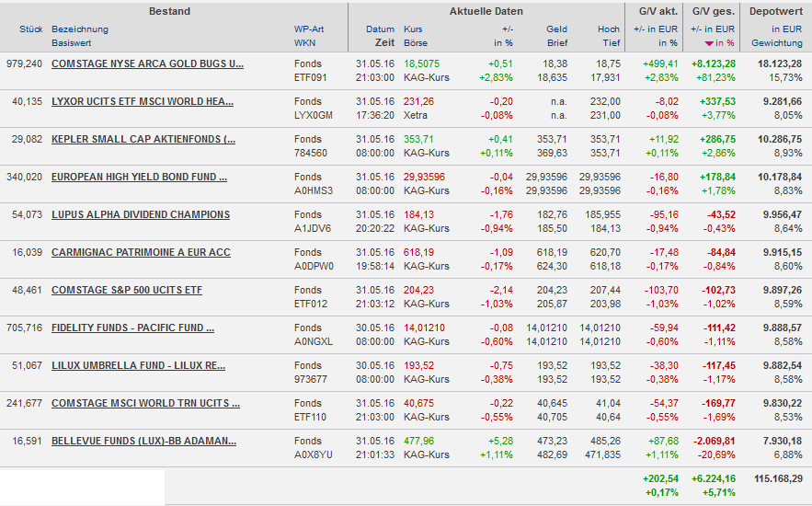812x506 pixels.
Task: Open COMSTAGE NYSE ARCA GOLD BUGS fund
Action: (x=147, y=63)
